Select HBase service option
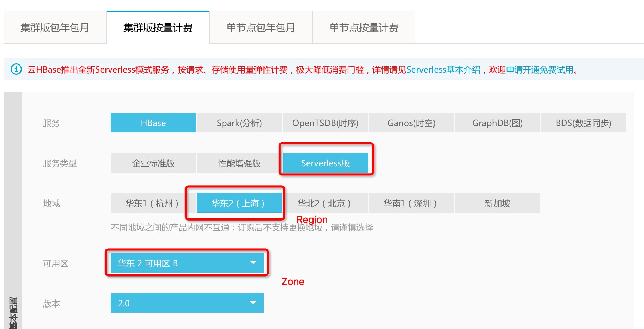 pyautogui.click(x=153, y=123)
